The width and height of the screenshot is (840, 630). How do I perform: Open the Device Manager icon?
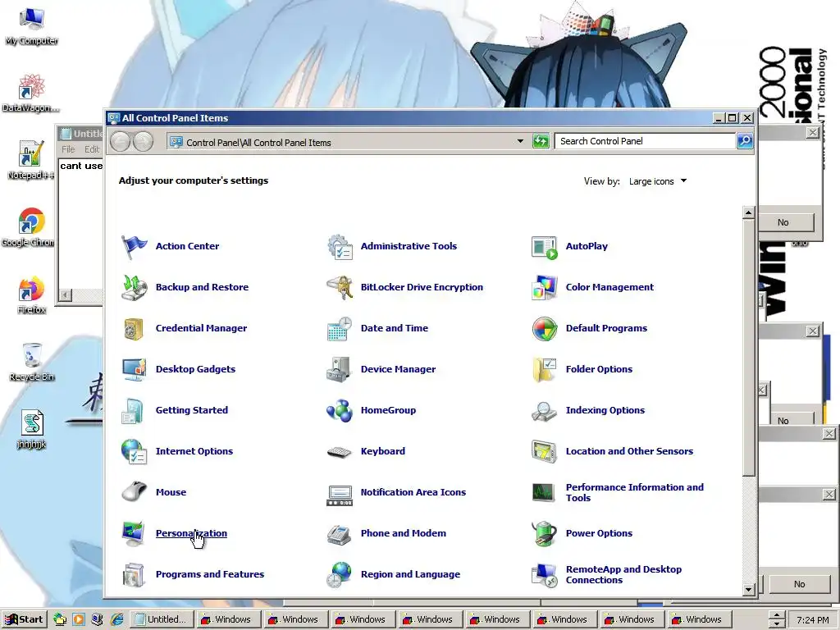point(340,370)
